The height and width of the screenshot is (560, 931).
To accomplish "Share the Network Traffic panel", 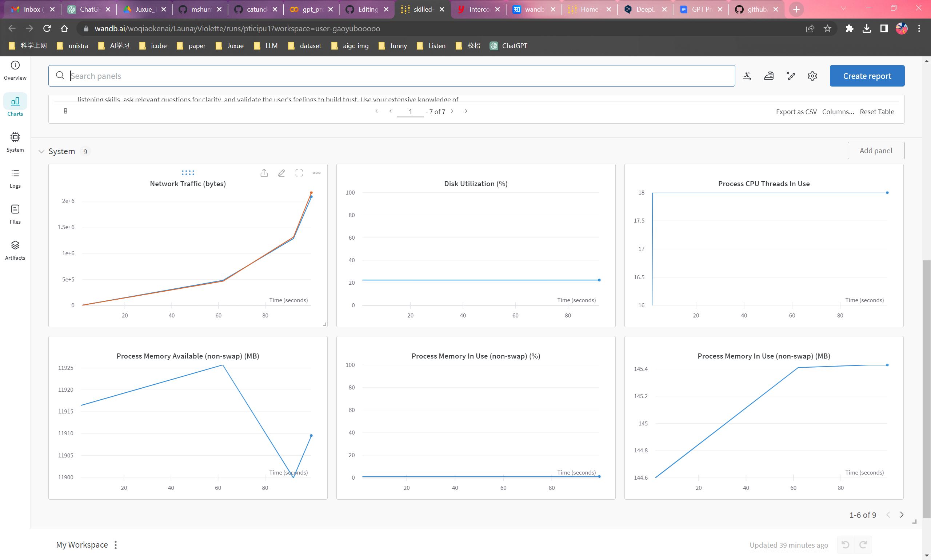I will tap(264, 173).
